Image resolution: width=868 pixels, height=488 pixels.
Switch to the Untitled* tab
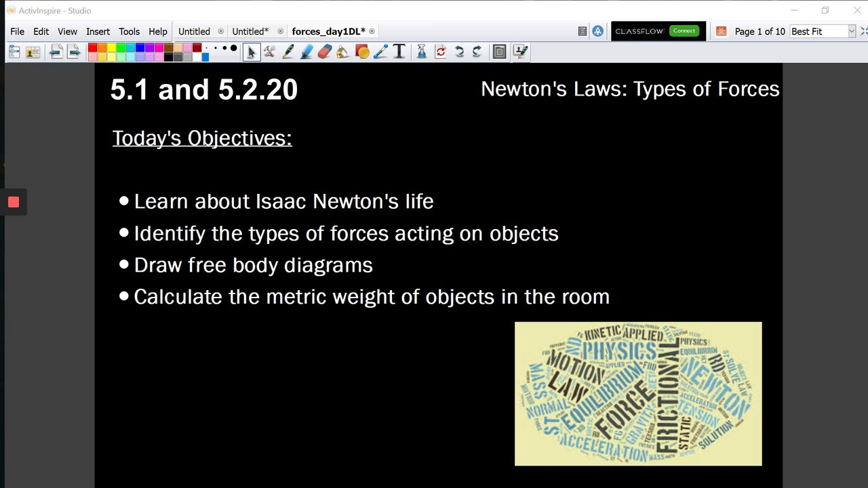pyautogui.click(x=250, y=31)
